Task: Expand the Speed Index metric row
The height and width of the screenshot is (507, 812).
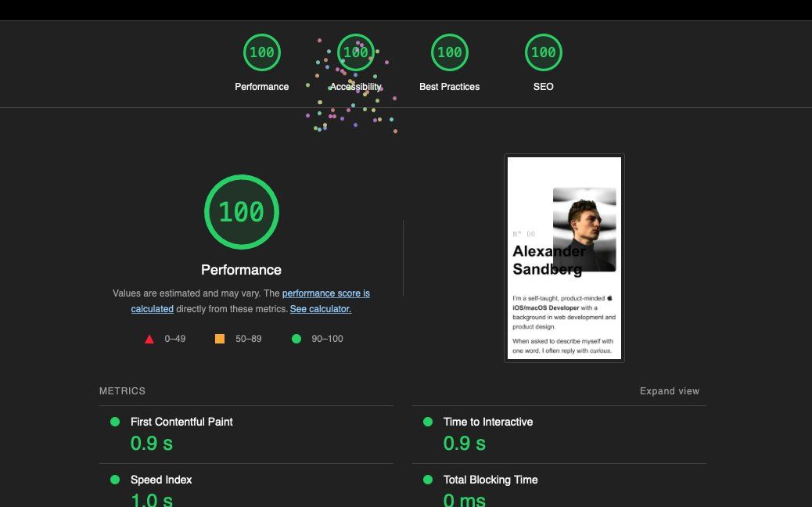Action: coord(161,480)
